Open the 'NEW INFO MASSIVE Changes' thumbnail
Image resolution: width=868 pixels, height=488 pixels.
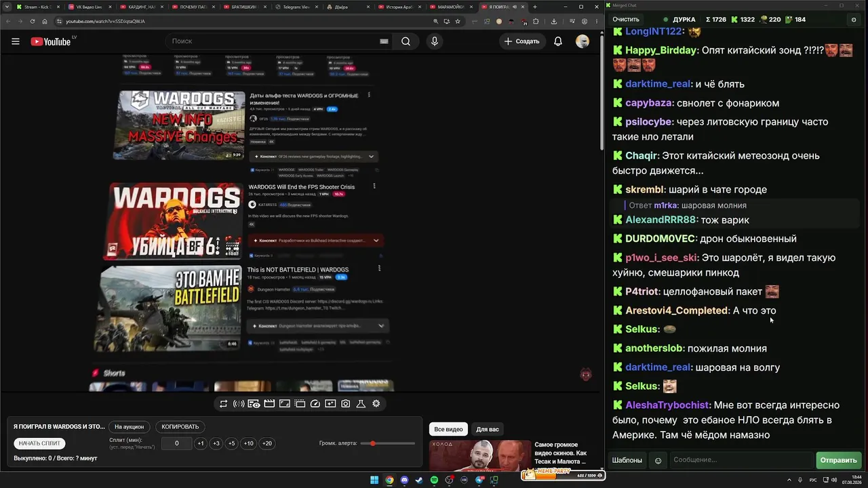coord(179,125)
